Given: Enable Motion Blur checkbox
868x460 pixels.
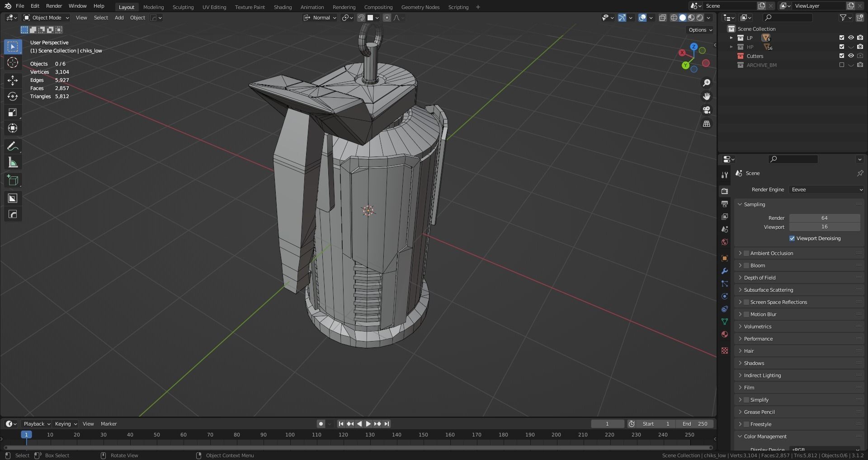Looking at the screenshot, I should point(746,314).
